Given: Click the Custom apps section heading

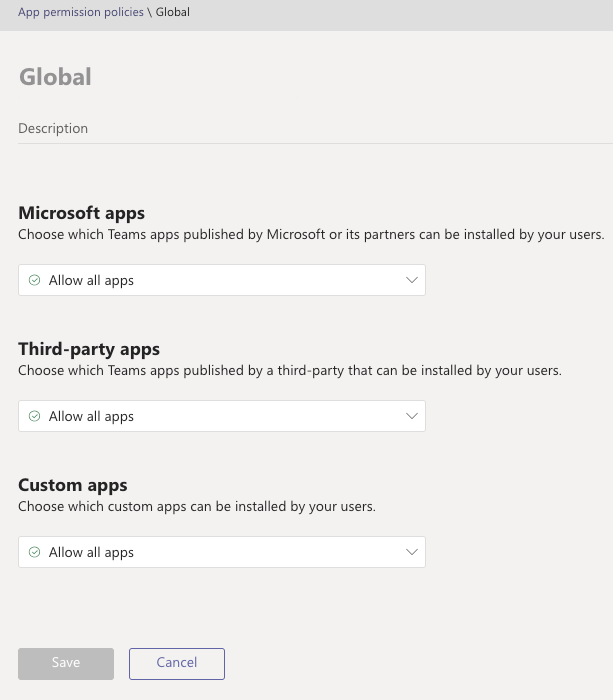Looking at the screenshot, I should tap(73, 485).
